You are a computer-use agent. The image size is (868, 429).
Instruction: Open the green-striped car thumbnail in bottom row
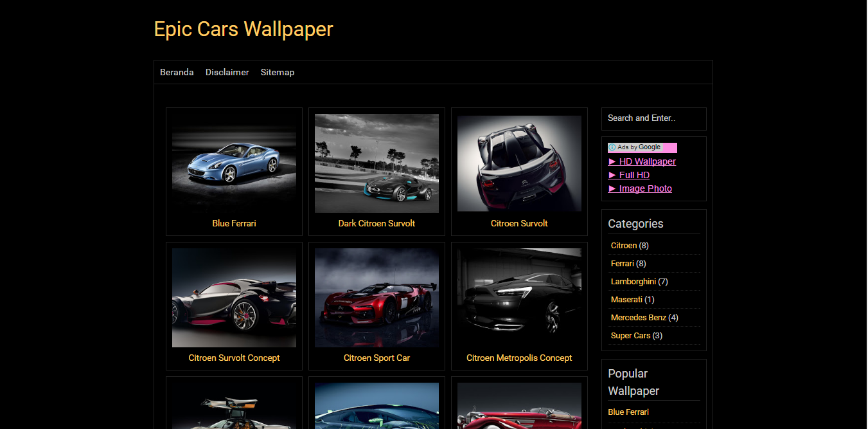pyautogui.click(x=376, y=406)
